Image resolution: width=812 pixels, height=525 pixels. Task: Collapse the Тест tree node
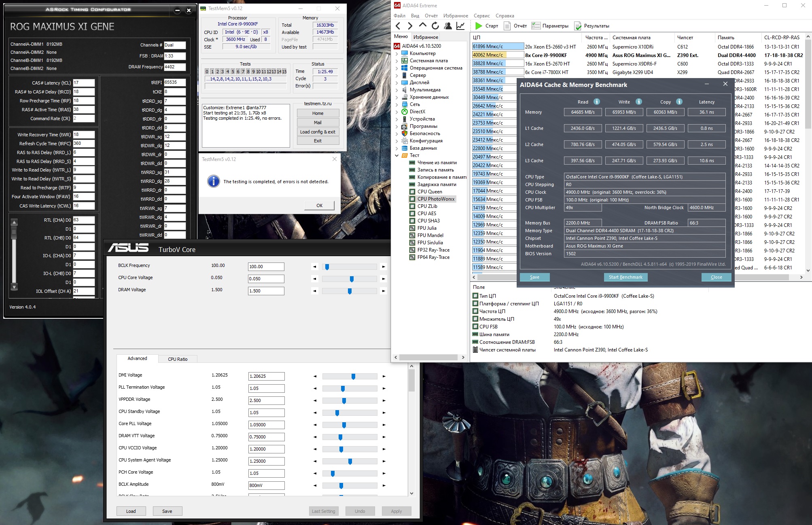(x=397, y=155)
